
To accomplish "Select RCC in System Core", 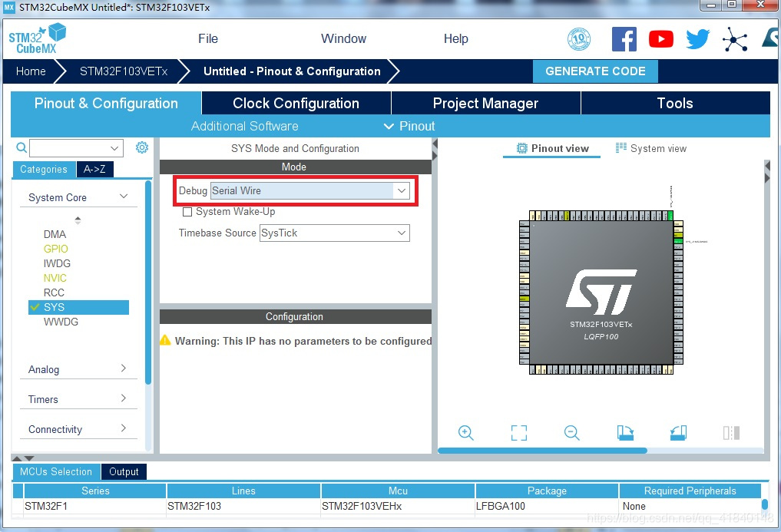I will 54,292.
